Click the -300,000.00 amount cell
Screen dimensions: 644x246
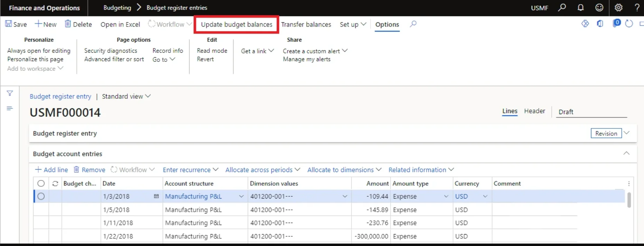371,236
